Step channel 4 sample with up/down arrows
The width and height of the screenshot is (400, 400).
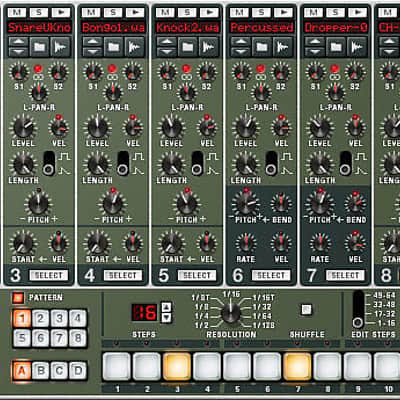(93, 47)
